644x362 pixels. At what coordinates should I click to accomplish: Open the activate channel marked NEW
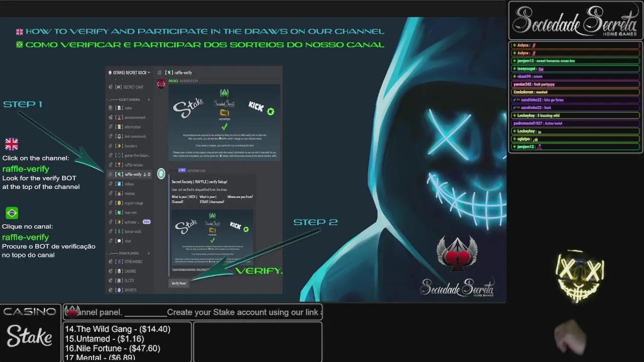(x=129, y=222)
